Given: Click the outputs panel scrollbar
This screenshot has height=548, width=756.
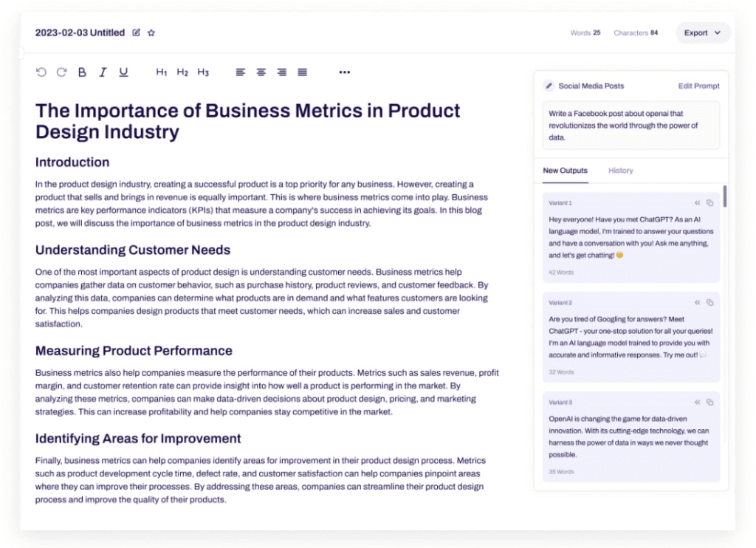Looking at the screenshot, I should point(725,196).
